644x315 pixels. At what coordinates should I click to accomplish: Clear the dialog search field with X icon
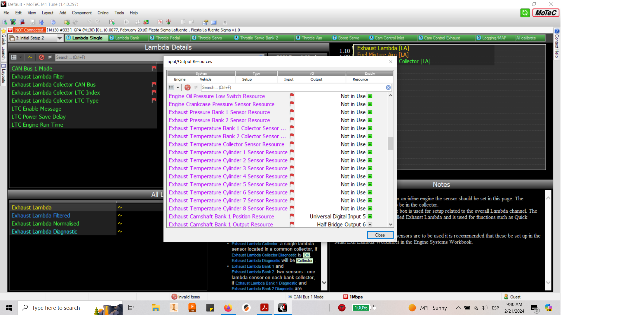388,87
